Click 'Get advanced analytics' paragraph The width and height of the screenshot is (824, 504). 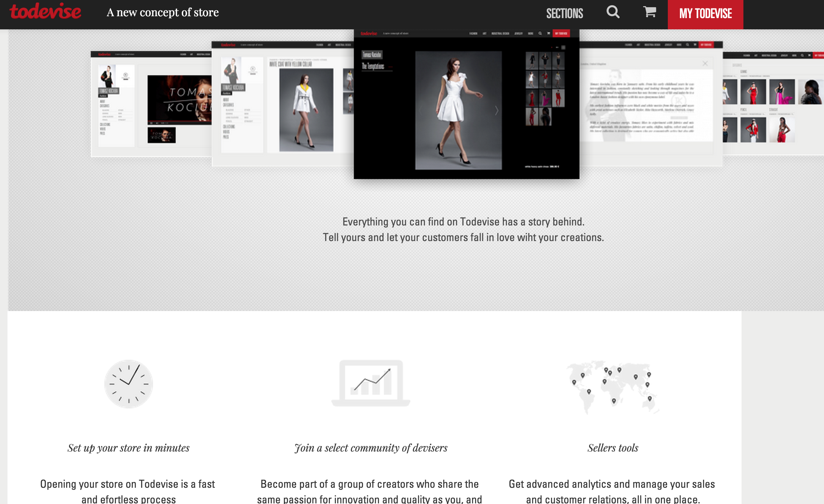click(x=612, y=491)
